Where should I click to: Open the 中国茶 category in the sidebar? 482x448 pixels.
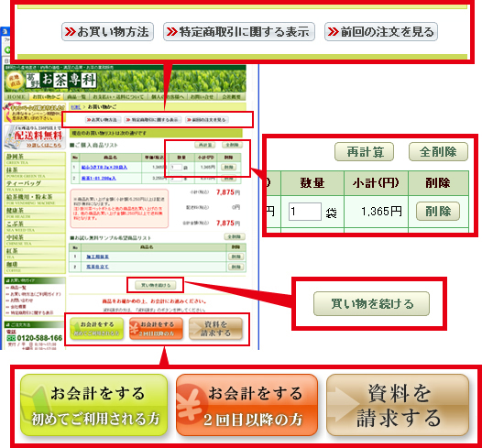point(35,239)
